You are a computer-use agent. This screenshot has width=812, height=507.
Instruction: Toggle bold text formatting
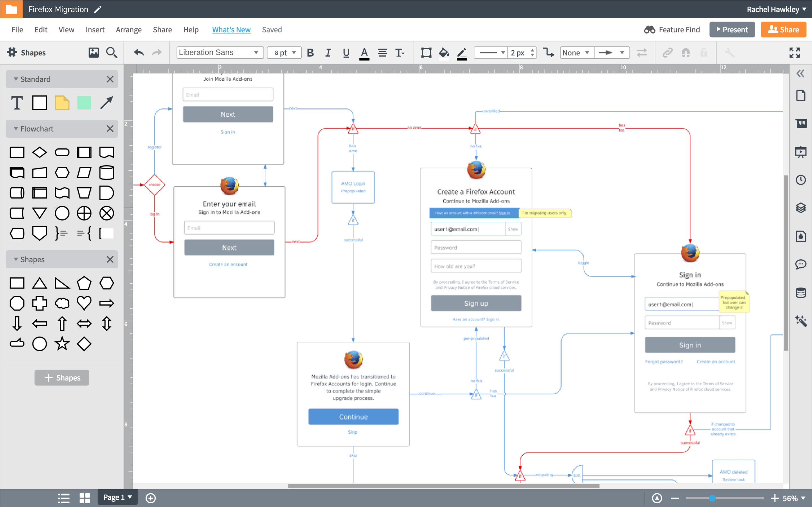coord(310,53)
